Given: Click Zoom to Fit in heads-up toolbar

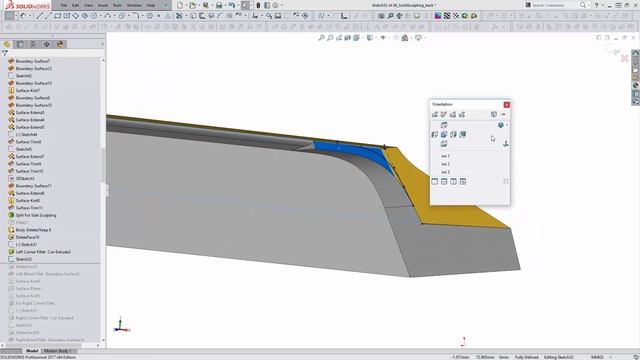Looking at the screenshot, I should pyautogui.click(x=321, y=38).
